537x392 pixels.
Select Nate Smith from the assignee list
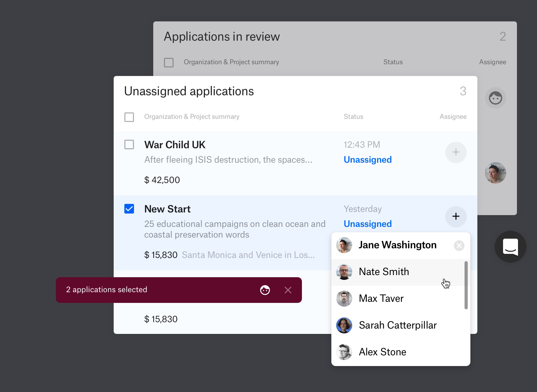coord(384,272)
